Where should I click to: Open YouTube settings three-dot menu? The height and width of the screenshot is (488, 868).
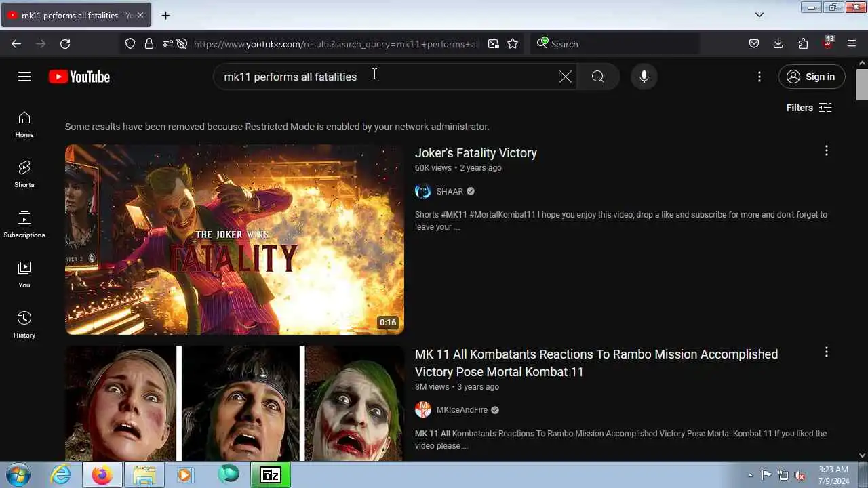(x=759, y=77)
